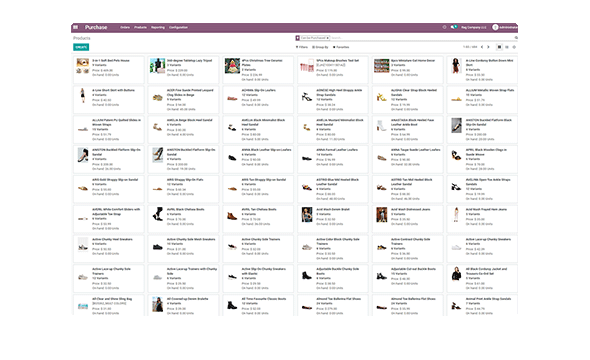This screenshot has height=360, width=590.
Task: Select 'APRIL Black Wooden Clogs in Suede Weave' title
Action: click(486, 152)
